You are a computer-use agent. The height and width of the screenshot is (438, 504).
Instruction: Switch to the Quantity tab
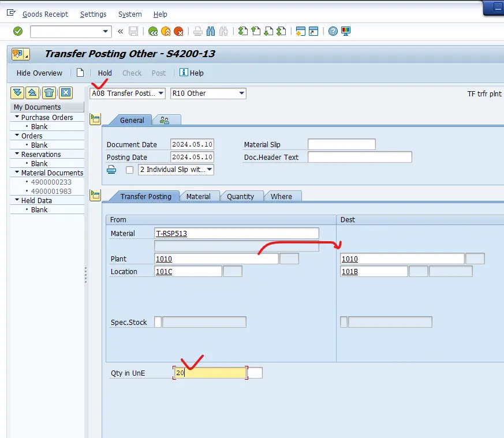tap(240, 196)
